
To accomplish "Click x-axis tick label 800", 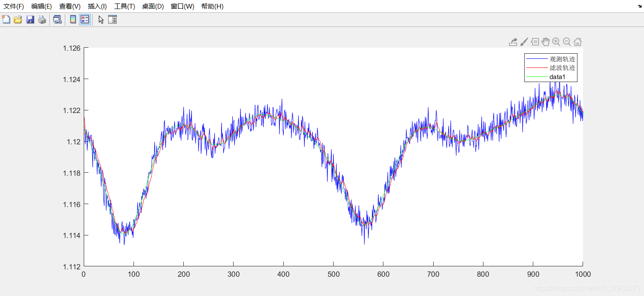I will [483, 274].
